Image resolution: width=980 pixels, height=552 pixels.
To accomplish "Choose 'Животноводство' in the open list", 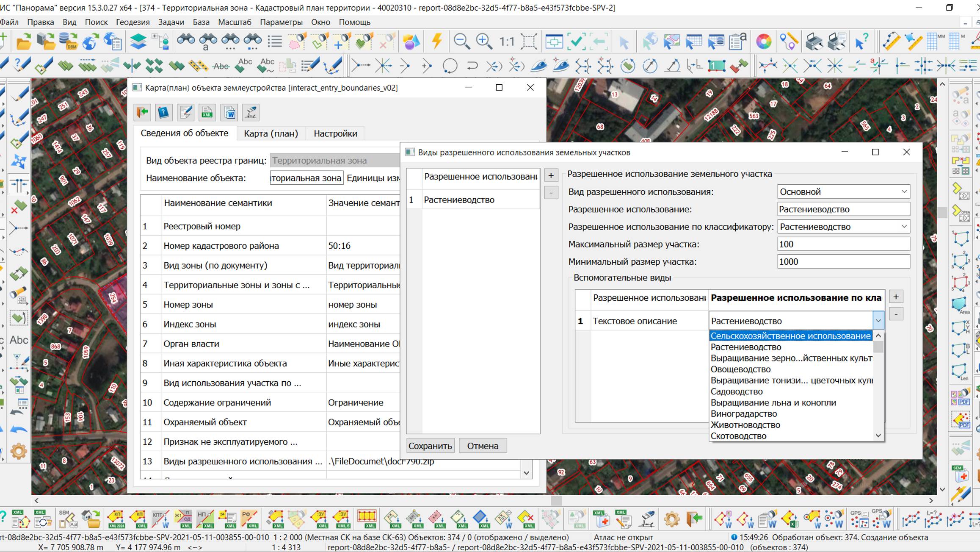I will [745, 424].
